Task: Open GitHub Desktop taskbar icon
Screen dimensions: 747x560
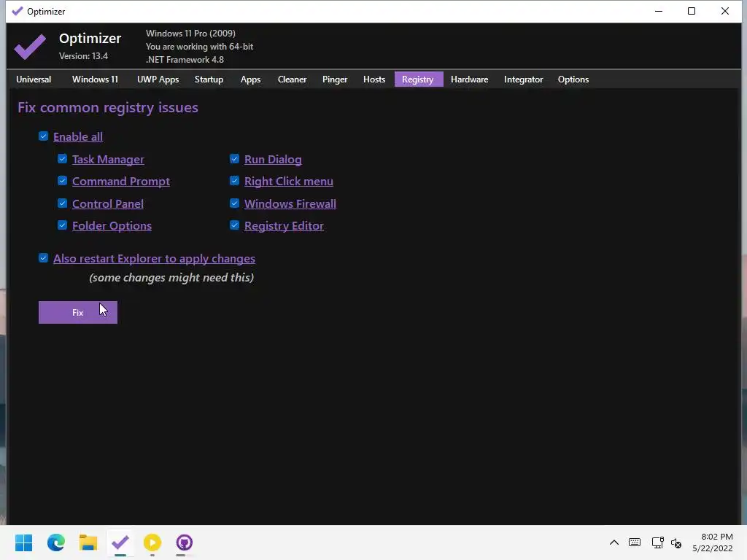Action: [185, 542]
